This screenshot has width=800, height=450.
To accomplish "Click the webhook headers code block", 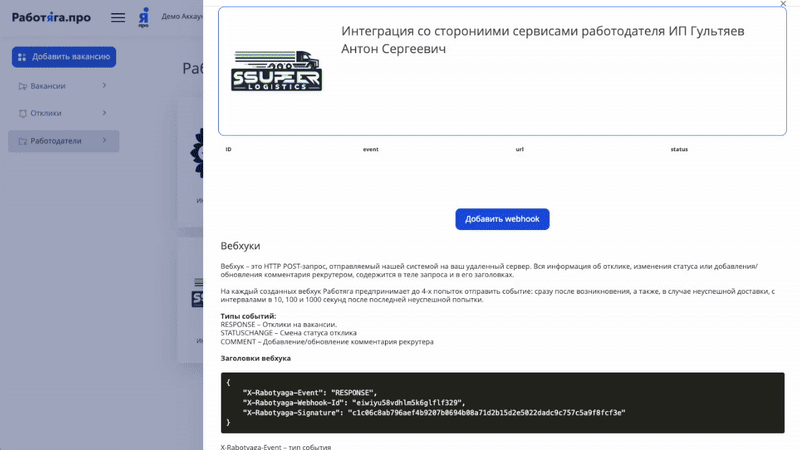I will tap(502, 402).
